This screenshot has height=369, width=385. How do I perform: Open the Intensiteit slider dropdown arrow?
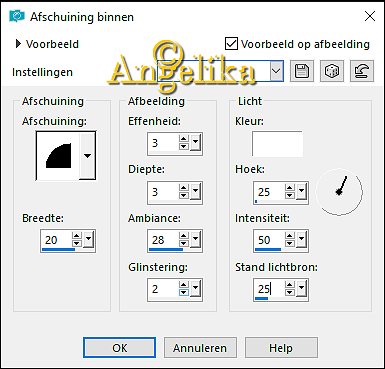[302, 240]
